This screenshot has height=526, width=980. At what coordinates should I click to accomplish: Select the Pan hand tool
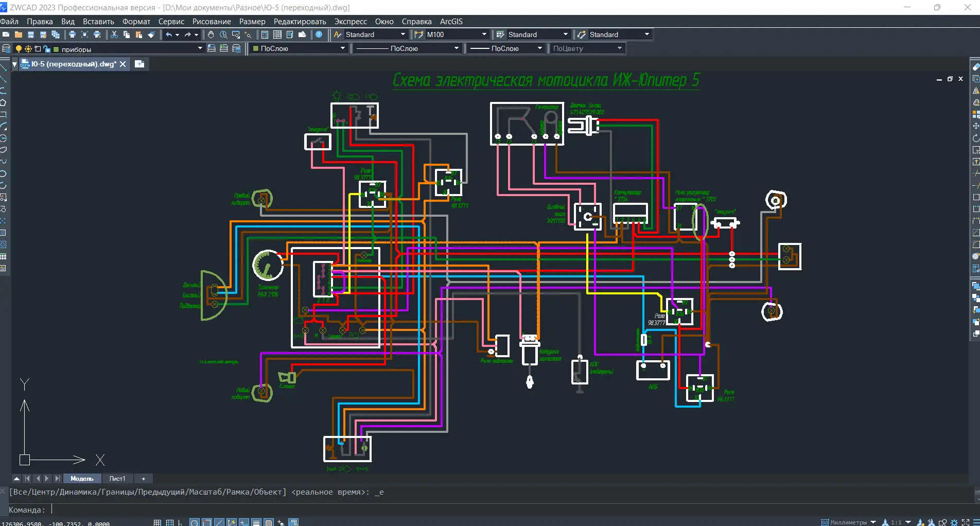211,34
